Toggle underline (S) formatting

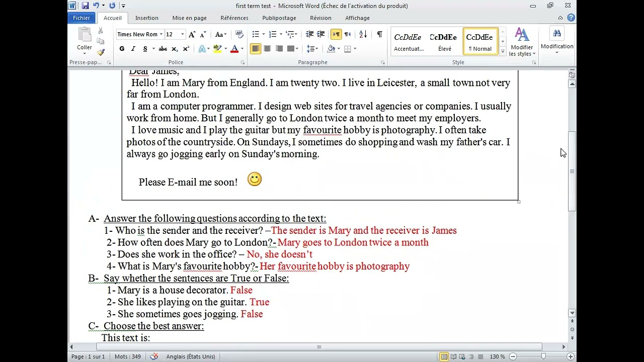[x=145, y=49]
